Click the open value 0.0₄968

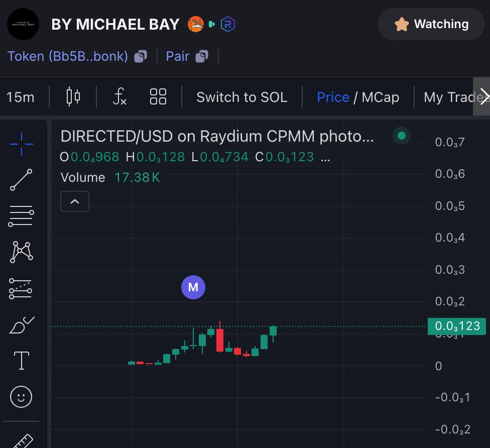point(95,157)
